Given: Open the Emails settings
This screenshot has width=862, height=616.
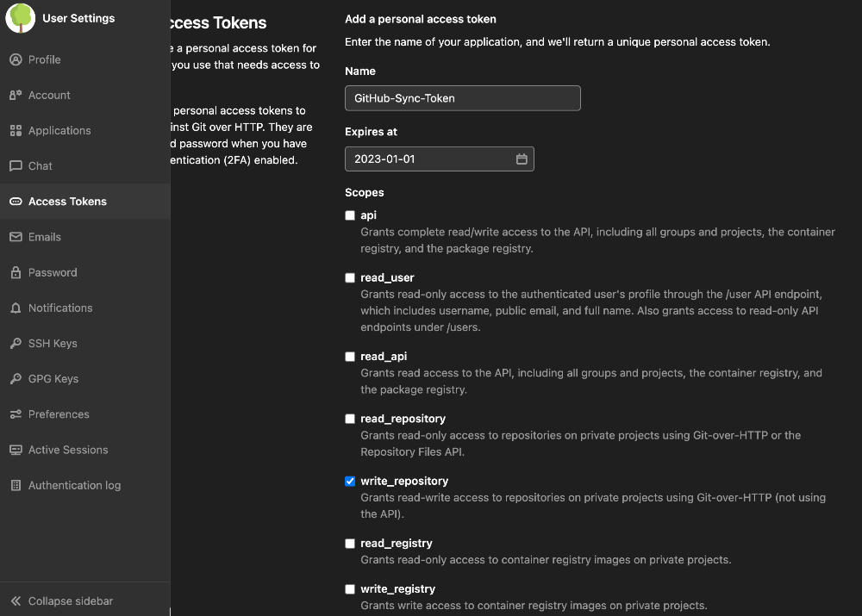Looking at the screenshot, I should point(85,237).
